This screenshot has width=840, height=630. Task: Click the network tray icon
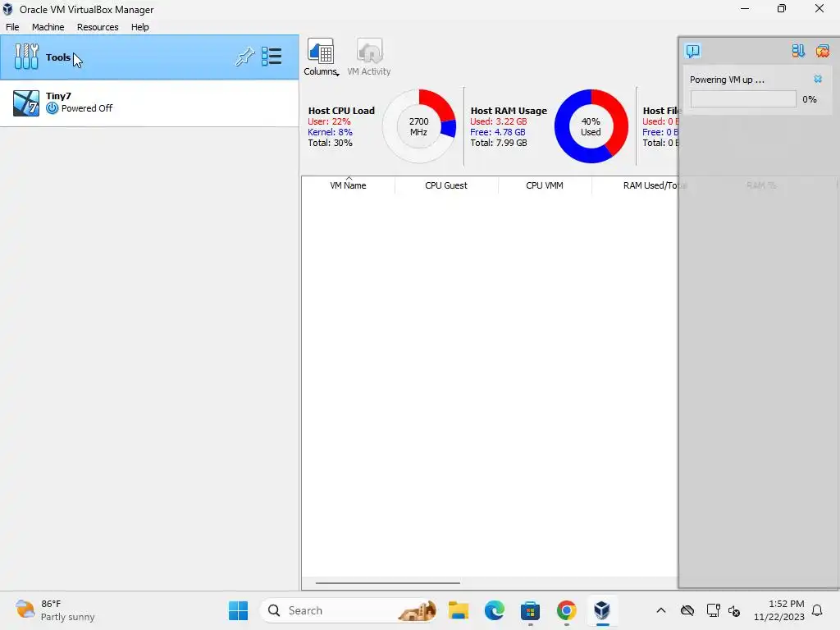(713, 610)
